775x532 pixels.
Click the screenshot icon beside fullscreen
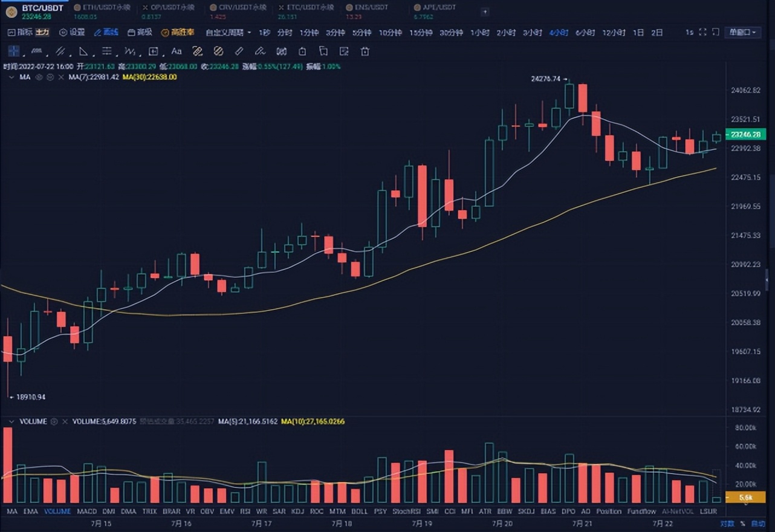click(x=716, y=32)
